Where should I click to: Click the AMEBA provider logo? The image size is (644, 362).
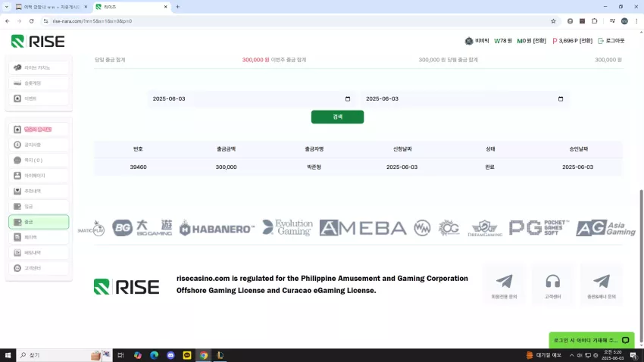click(363, 228)
